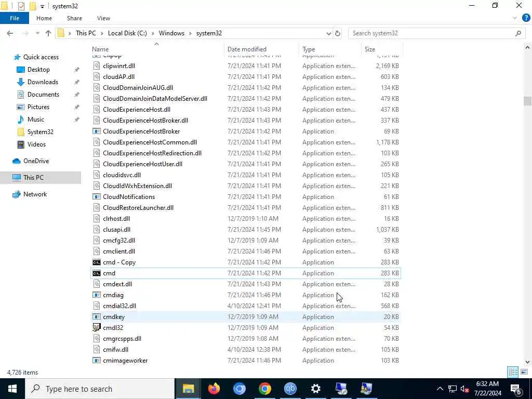
Task: Select OneDrive in the navigation pane
Action: [x=36, y=161]
